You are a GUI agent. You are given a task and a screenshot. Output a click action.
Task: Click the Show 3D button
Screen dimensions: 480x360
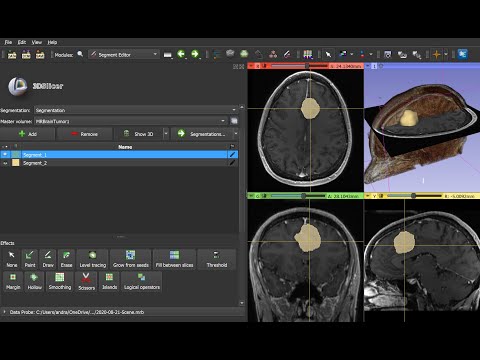139,134
